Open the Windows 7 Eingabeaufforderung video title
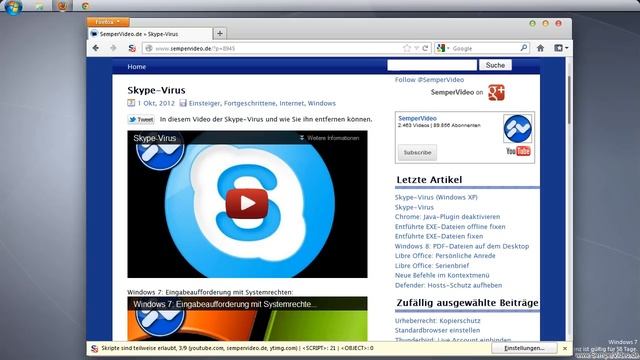The width and height of the screenshot is (640, 360). click(x=224, y=304)
